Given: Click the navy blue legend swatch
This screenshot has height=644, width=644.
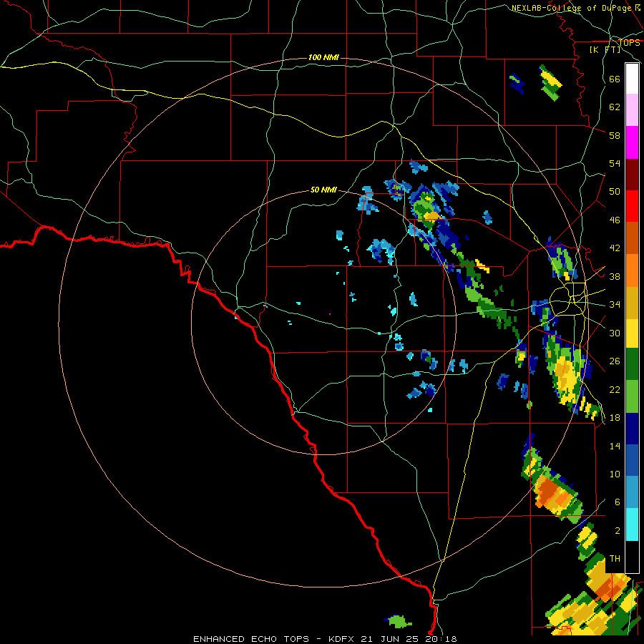Looking at the screenshot, I should coord(632,429).
